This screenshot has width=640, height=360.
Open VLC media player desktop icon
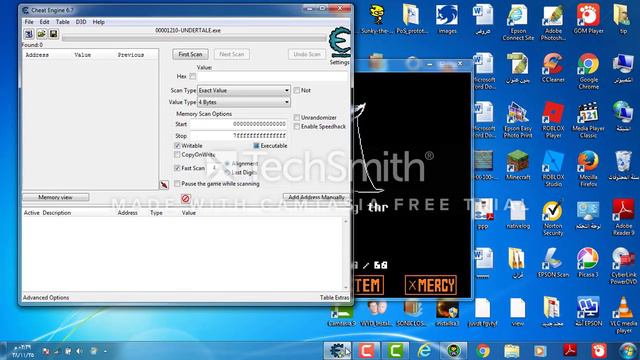[623, 315]
